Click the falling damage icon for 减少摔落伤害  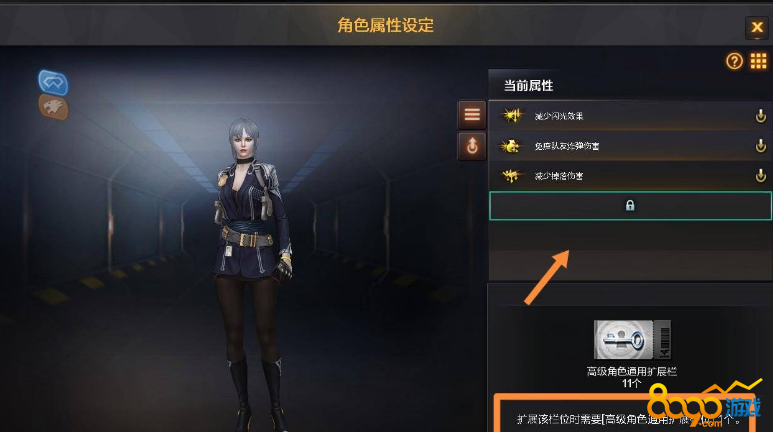pyautogui.click(x=511, y=176)
